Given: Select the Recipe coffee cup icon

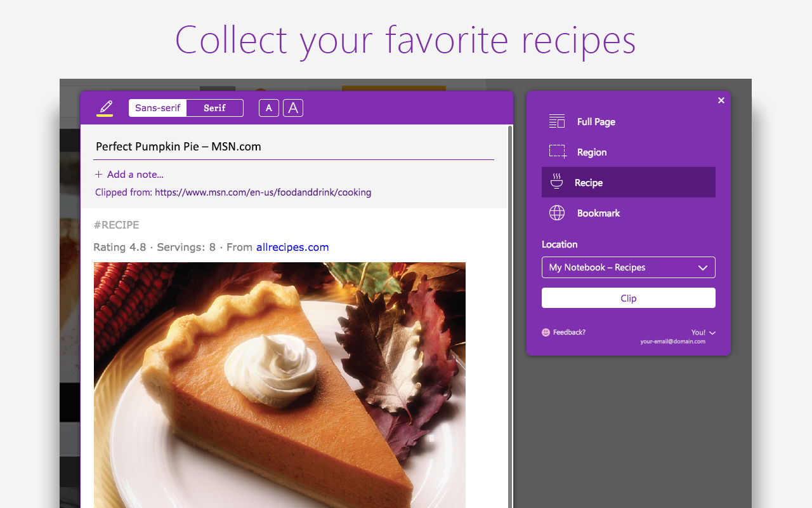Looking at the screenshot, I should pyautogui.click(x=556, y=182).
